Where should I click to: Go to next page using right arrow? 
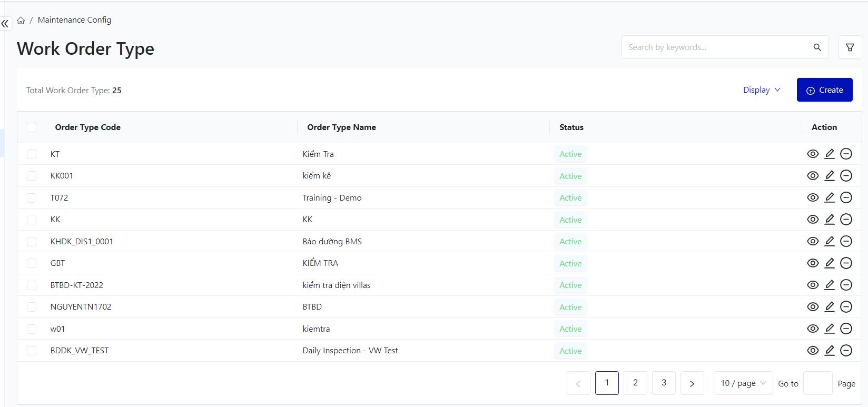coord(692,383)
